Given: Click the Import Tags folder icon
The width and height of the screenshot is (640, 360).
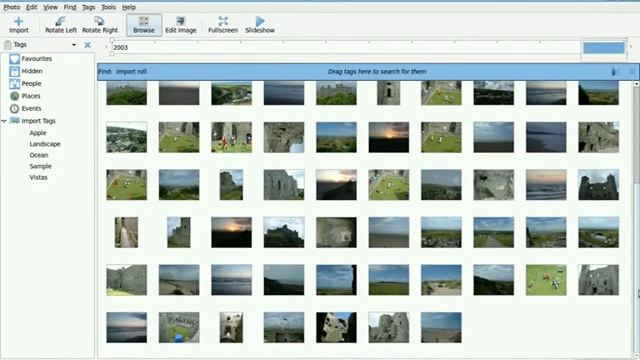Looking at the screenshot, I should pyautogui.click(x=15, y=120).
